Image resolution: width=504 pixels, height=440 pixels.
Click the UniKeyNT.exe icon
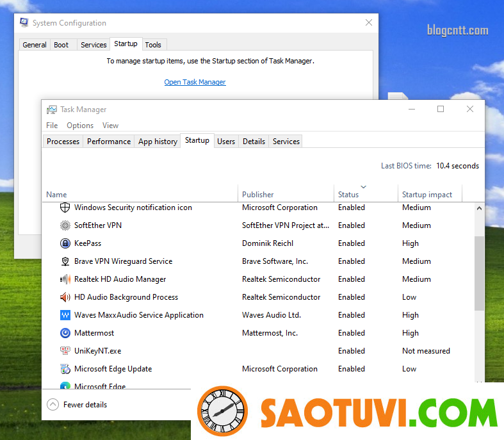tap(65, 351)
